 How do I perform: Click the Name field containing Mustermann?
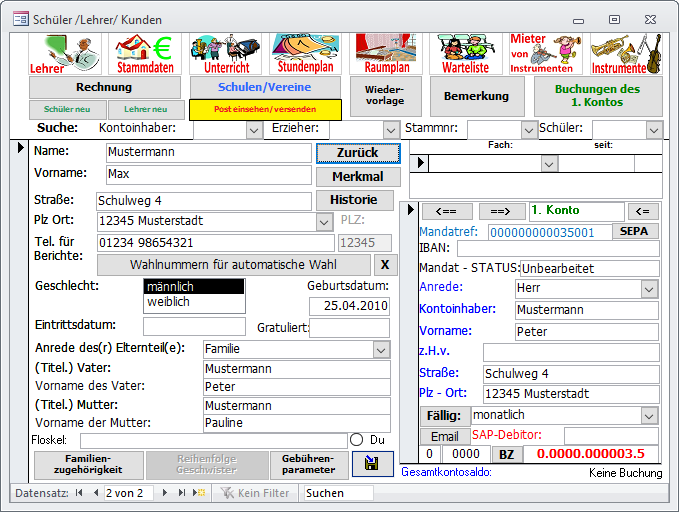pyautogui.click(x=208, y=152)
